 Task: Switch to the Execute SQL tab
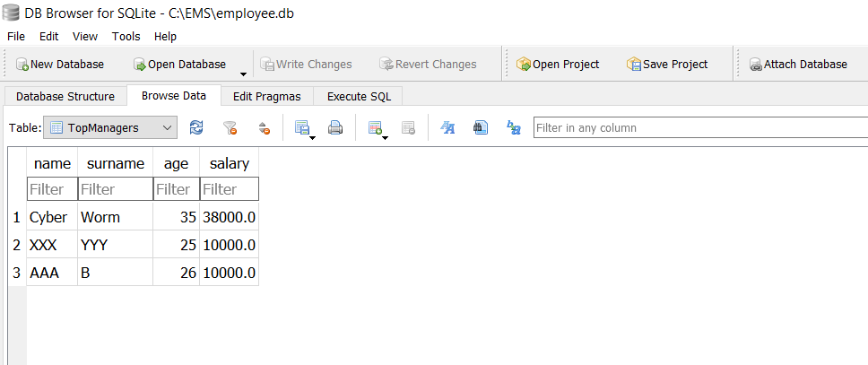click(359, 96)
